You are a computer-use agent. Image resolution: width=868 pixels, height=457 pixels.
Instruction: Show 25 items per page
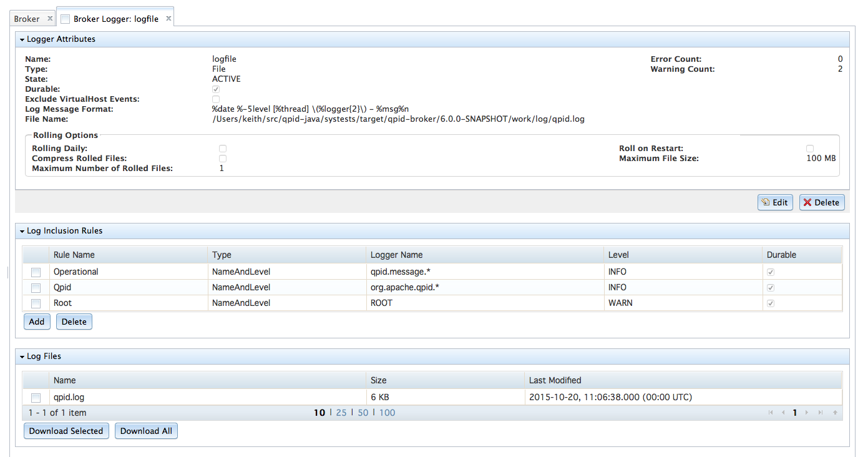[x=341, y=413]
